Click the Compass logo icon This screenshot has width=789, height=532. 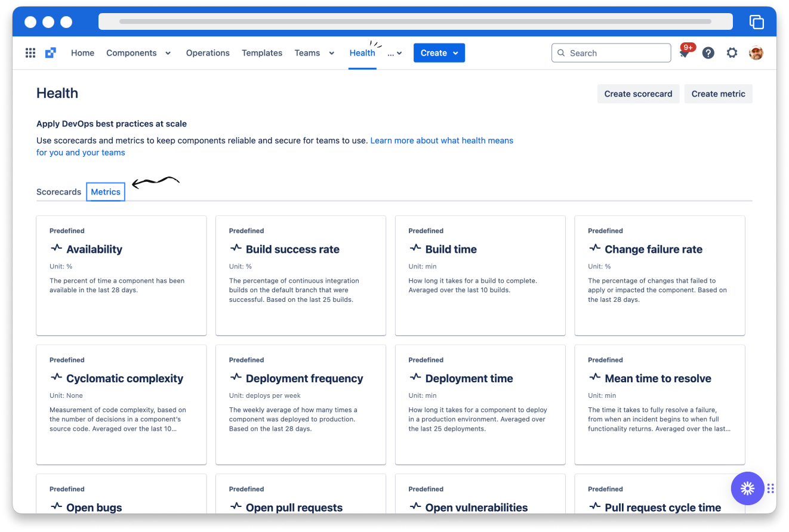point(51,53)
